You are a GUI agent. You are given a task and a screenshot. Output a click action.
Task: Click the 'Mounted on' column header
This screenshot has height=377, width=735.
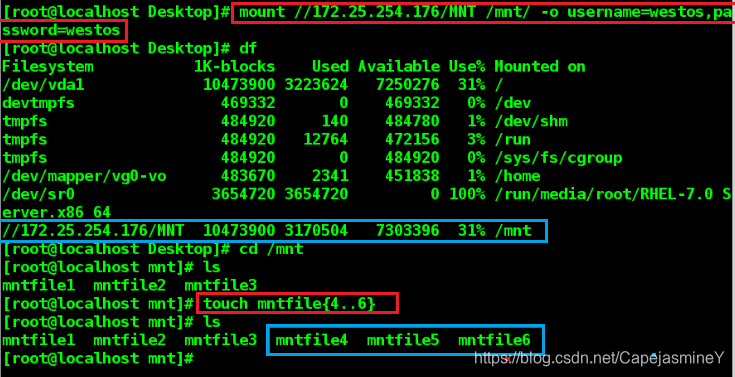click(540, 67)
